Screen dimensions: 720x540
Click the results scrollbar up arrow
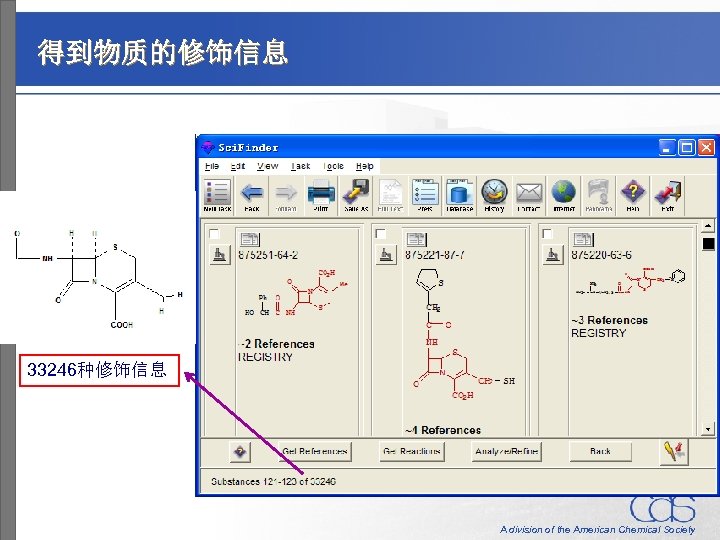tap(708, 225)
